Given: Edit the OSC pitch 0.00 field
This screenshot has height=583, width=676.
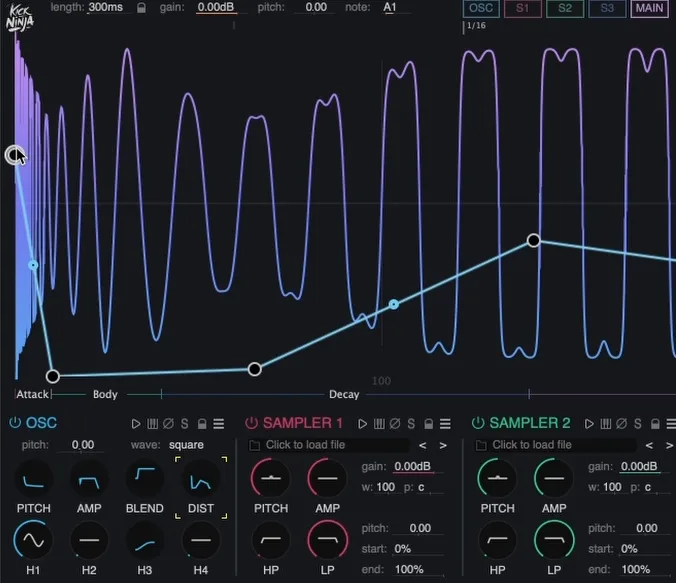Looking at the screenshot, I should point(83,445).
